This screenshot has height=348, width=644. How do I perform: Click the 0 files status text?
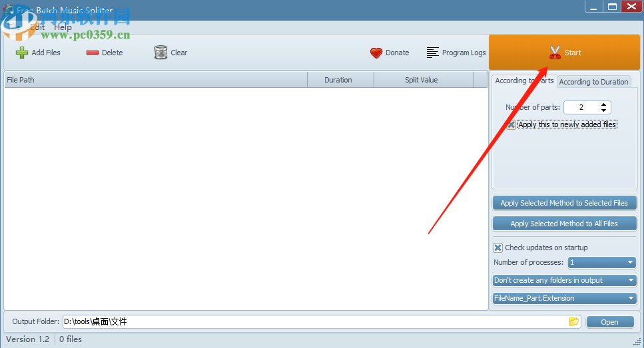click(70, 339)
